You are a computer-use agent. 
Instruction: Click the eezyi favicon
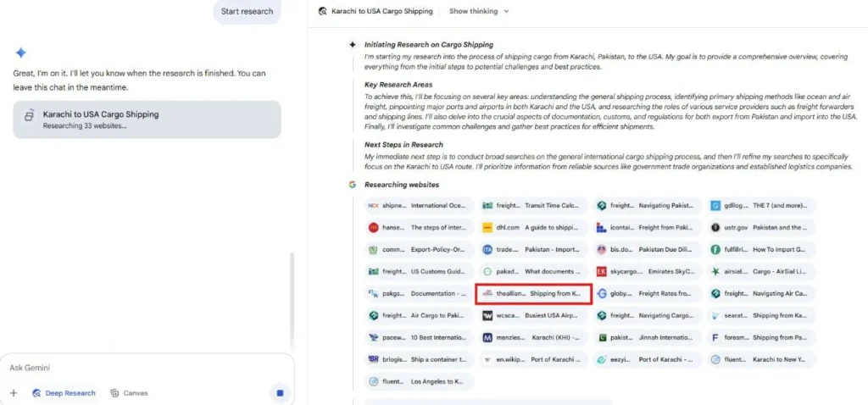(601, 359)
